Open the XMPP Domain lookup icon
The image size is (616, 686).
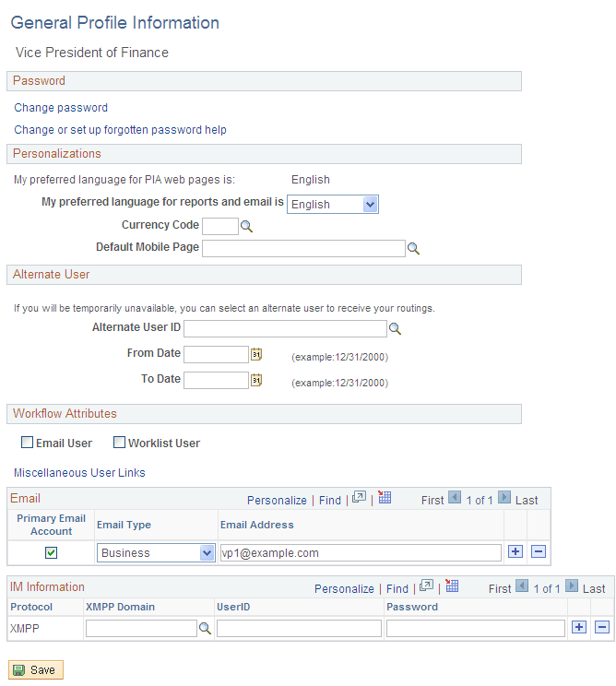click(x=205, y=628)
